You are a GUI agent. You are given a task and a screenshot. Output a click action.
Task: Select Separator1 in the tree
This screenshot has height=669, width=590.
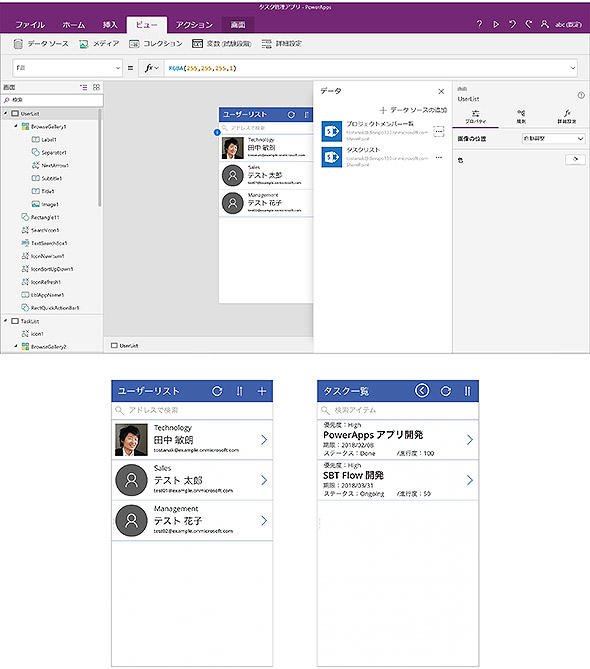pos(49,152)
